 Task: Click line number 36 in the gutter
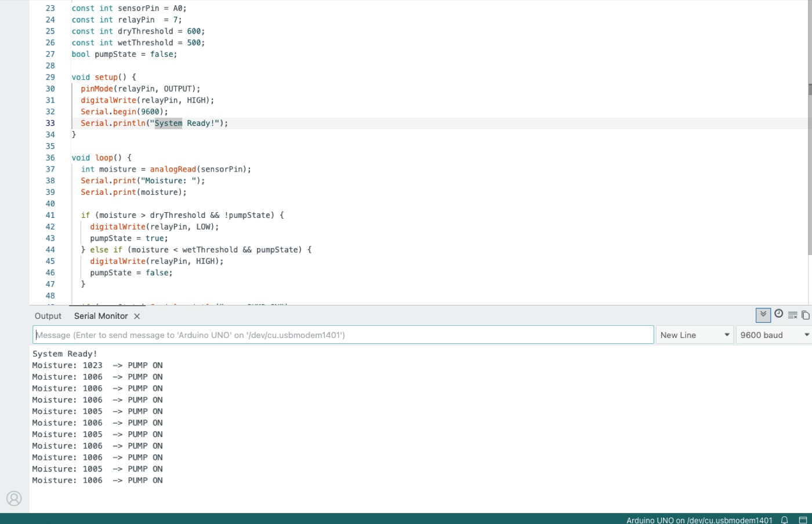click(x=50, y=158)
